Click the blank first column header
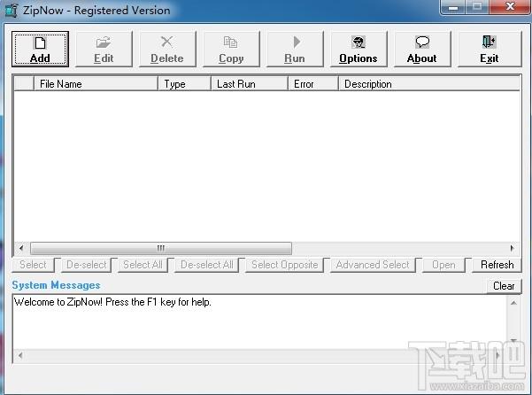The width and height of the screenshot is (532, 395). pyautogui.click(x=24, y=83)
